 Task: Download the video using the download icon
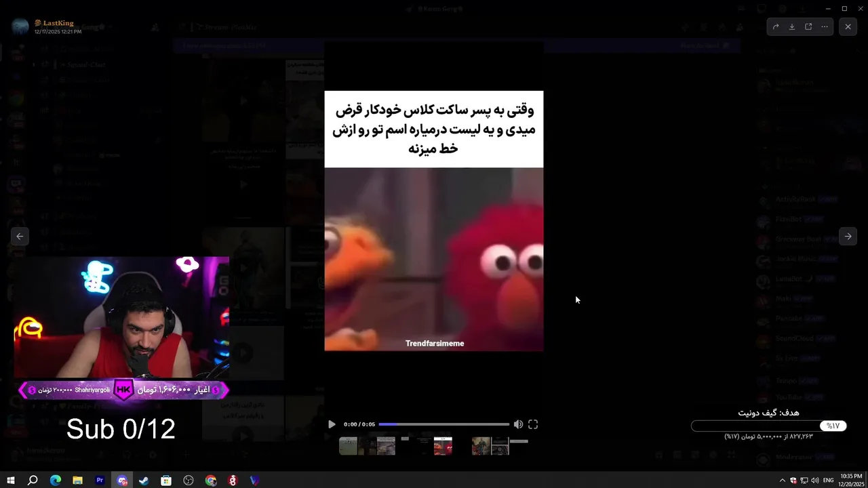click(792, 27)
